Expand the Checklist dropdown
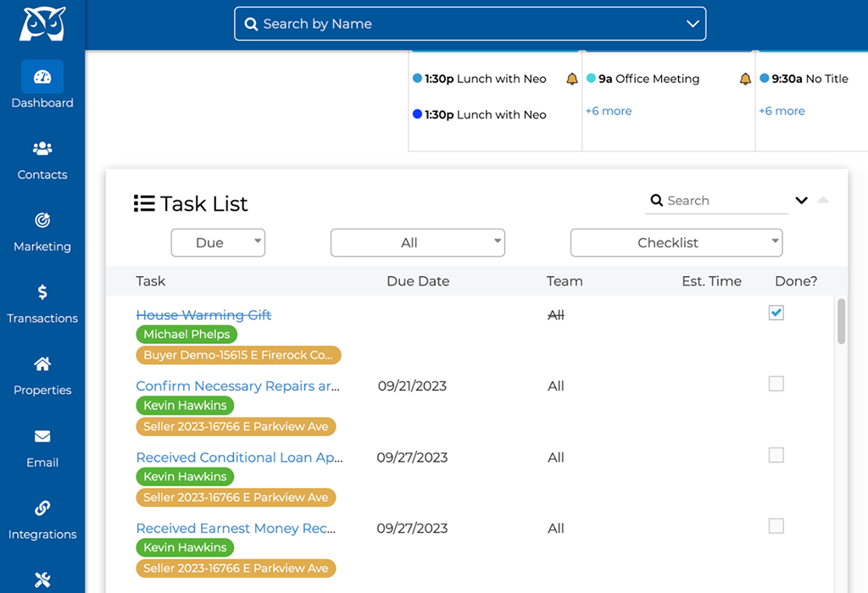 tap(676, 243)
